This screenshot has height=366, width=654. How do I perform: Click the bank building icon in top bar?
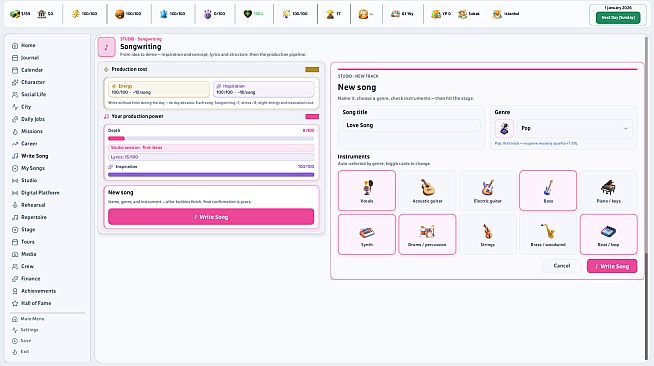click(41, 14)
